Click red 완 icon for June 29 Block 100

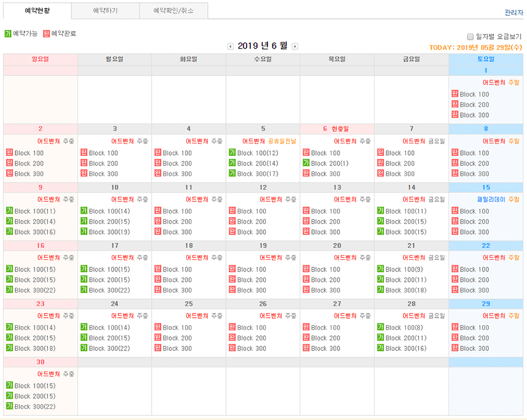click(x=455, y=326)
